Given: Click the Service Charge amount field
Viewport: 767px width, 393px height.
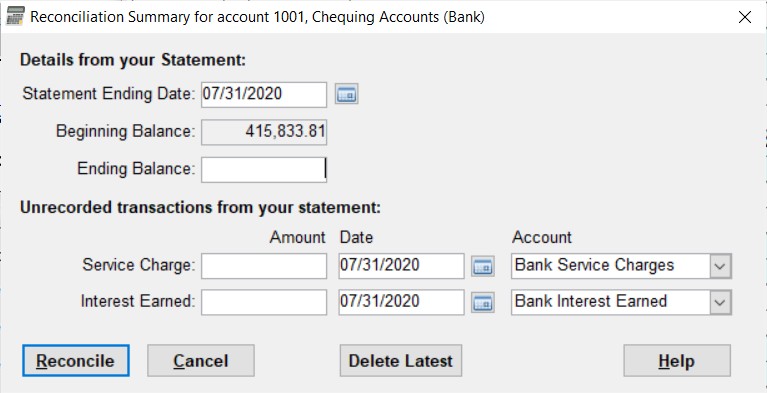Looking at the screenshot, I should coord(264,266).
